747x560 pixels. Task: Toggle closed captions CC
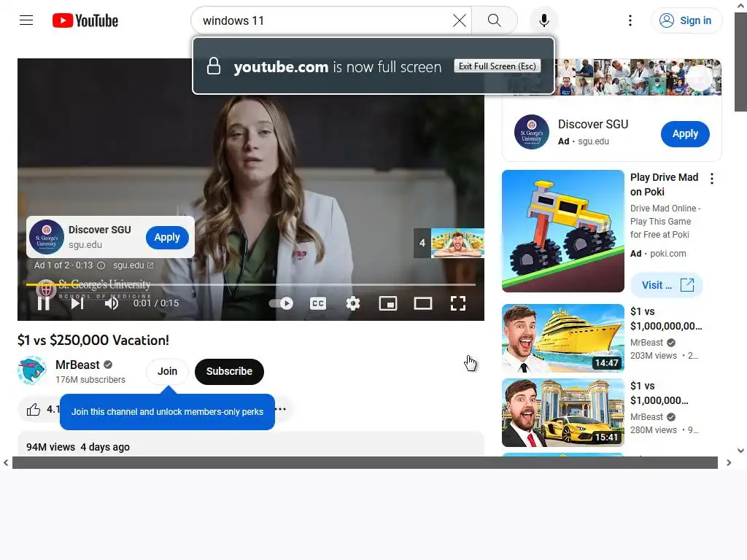(x=318, y=303)
